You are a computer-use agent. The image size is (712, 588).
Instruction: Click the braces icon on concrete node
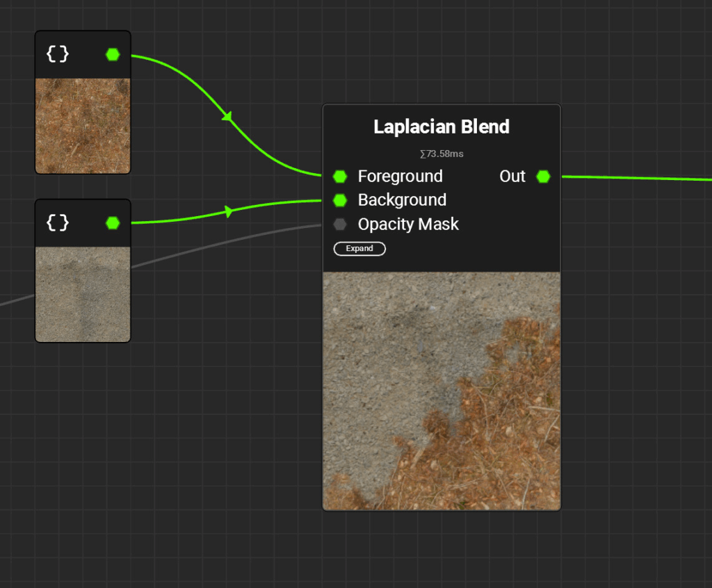point(58,222)
